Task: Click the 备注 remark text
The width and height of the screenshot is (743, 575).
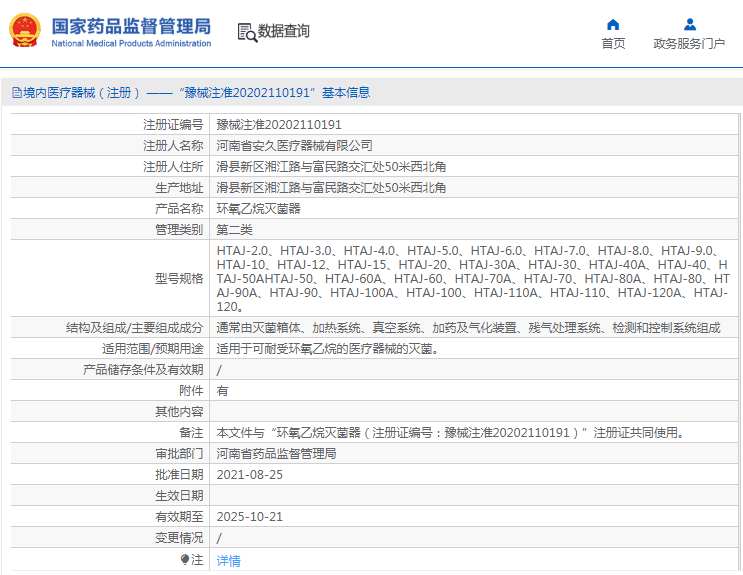Action: pos(451,433)
